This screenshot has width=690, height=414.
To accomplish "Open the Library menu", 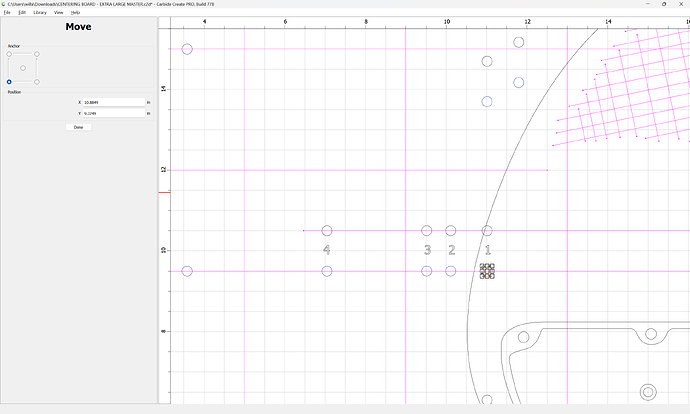I will tap(40, 12).
